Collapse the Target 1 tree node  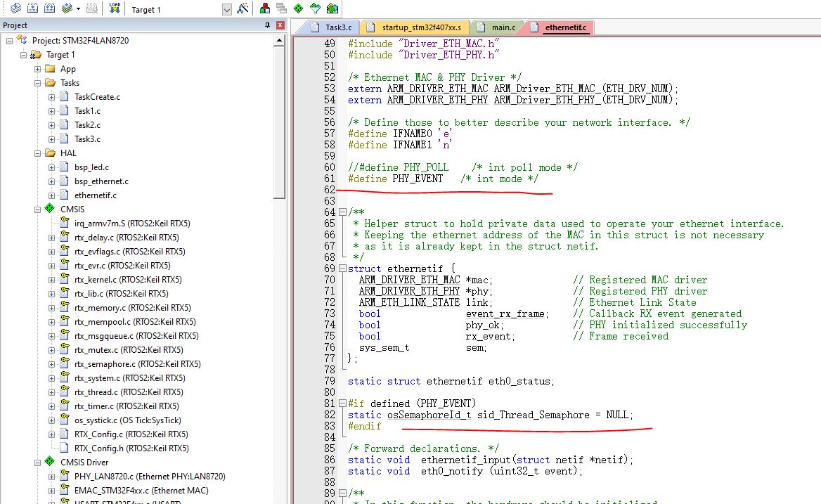point(23,54)
